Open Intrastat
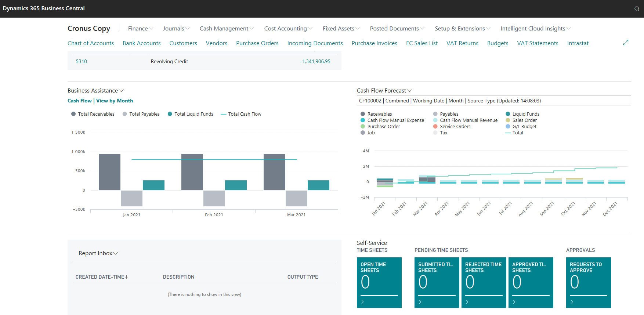Screen dimensions: 644x315 [x=578, y=43]
